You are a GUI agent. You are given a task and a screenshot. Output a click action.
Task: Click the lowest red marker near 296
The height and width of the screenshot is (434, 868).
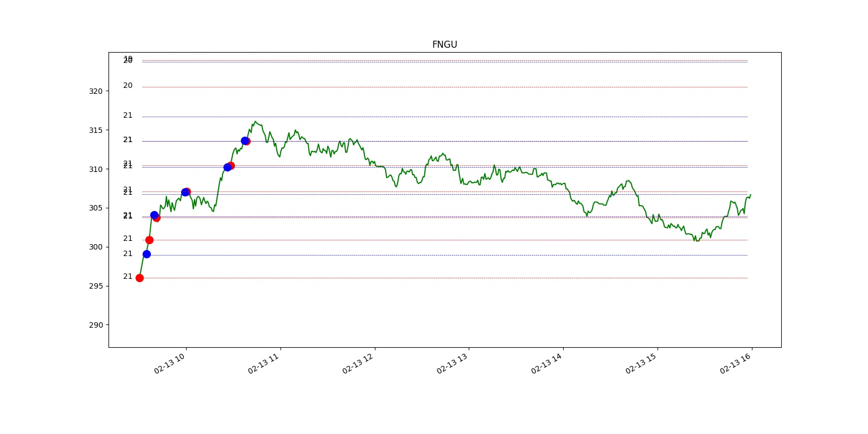(139, 278)
